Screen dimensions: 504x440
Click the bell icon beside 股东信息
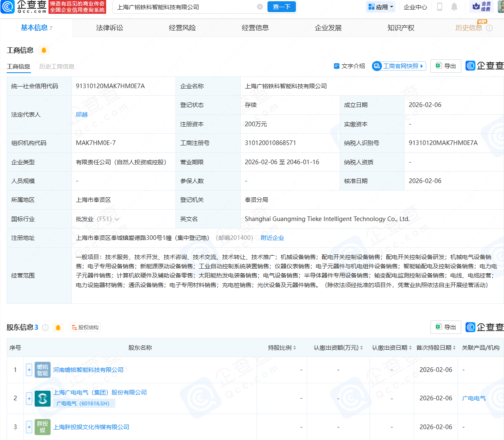pos(58,328)
